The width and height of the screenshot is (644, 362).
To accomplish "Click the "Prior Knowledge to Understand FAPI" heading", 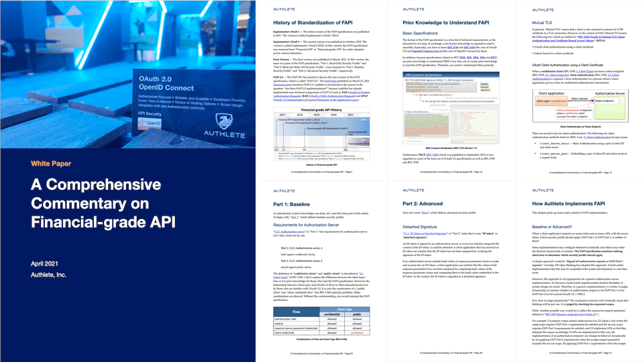I will tap(445, 23).
